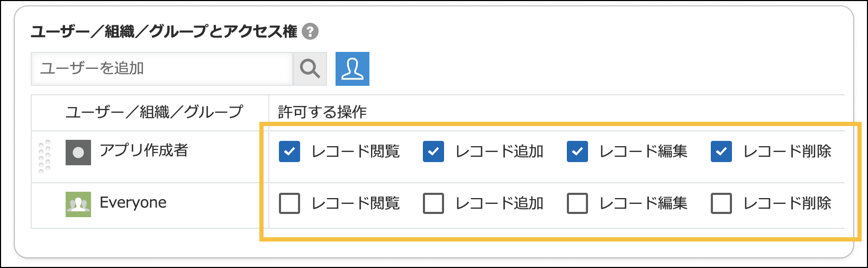Uncheck レコード編集 for アプリ作成者
This screenshot has width=868, height=268.
[x=577, y=151]
